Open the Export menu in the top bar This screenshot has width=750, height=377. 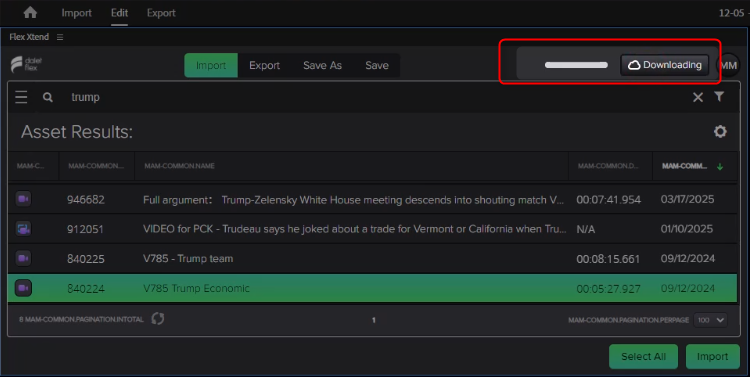[161, 13]
